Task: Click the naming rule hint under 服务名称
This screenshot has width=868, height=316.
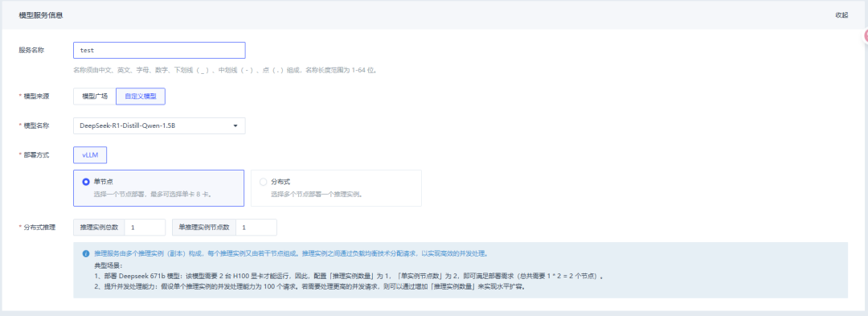Action: tap(225, 70)
